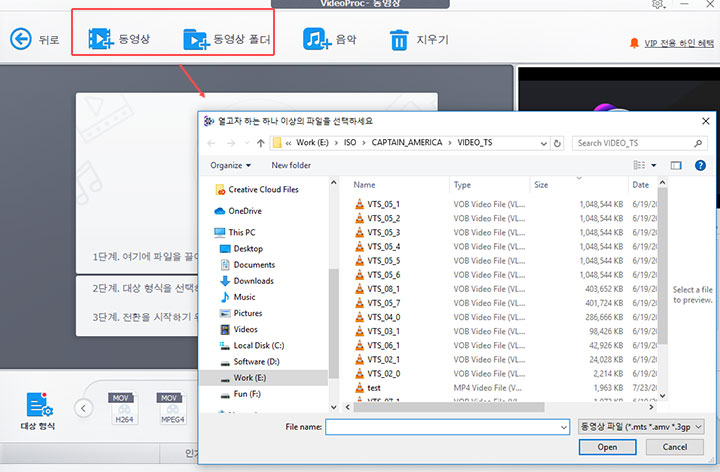
Task: Select Work (E:) drive
Action: (x=264, y=378)
